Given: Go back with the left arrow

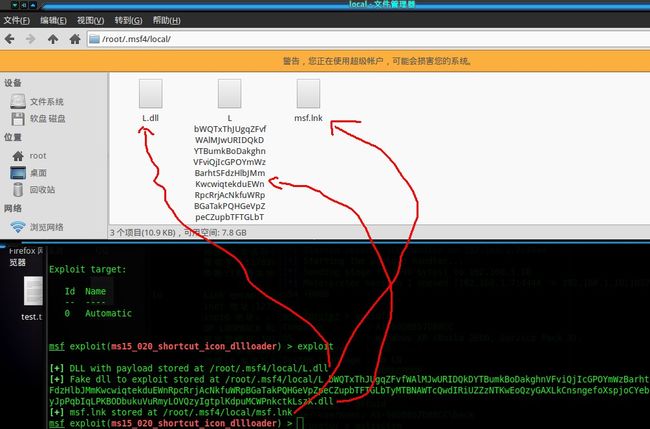Looking at the screenshot, I should (x=10, y=39).
